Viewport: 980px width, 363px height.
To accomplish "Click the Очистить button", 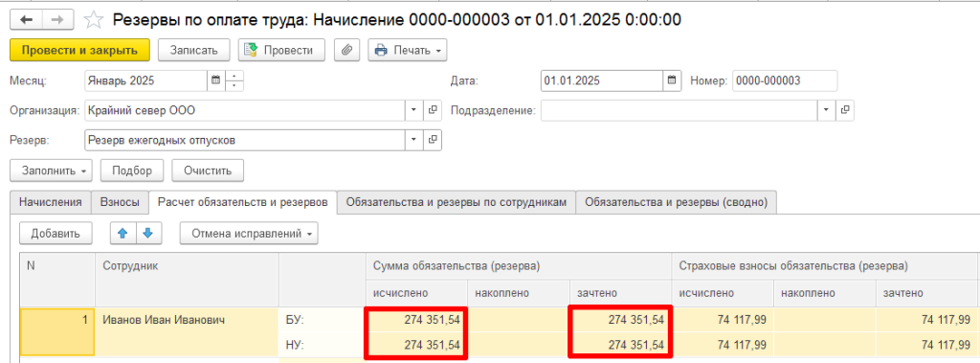I will click(208, 170).
